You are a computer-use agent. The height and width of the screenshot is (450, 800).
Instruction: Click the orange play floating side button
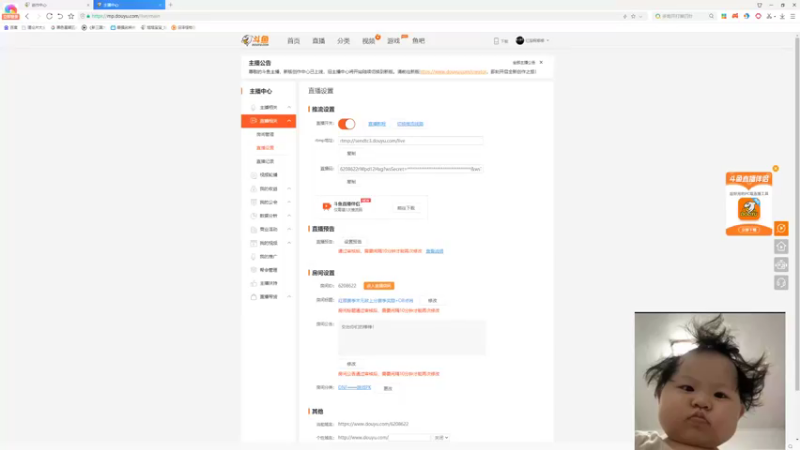point(781,229)
